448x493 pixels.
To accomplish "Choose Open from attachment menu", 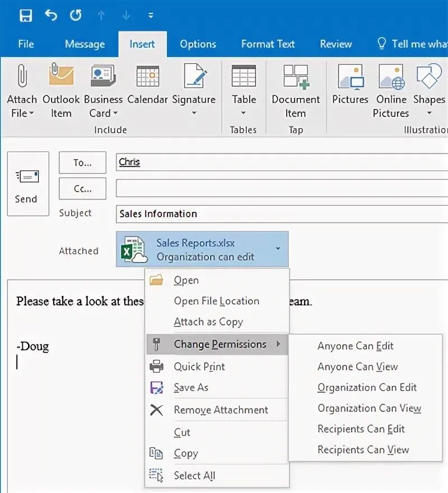I will point(217,281).
